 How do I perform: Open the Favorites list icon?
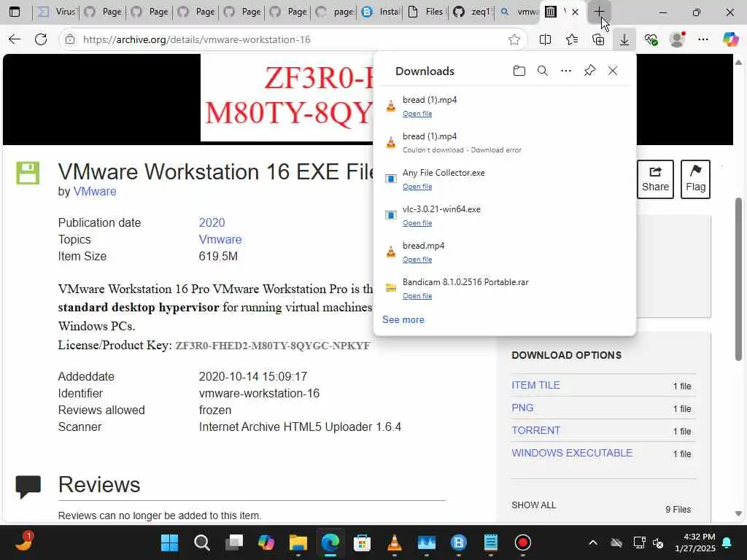pos(572,39)
